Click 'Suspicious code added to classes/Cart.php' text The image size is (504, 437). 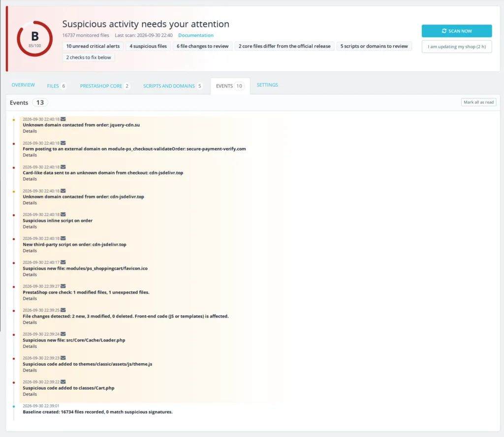coord(68,388)
